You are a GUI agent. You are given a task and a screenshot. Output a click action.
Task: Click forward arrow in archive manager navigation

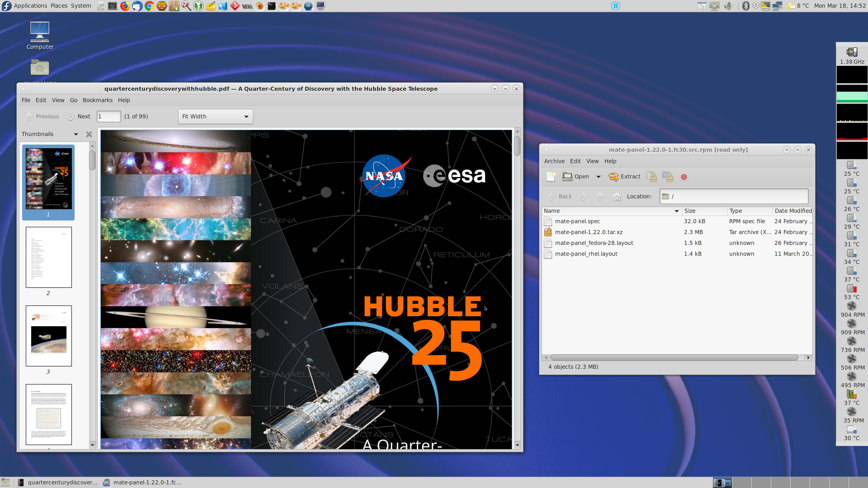(583, 196)
